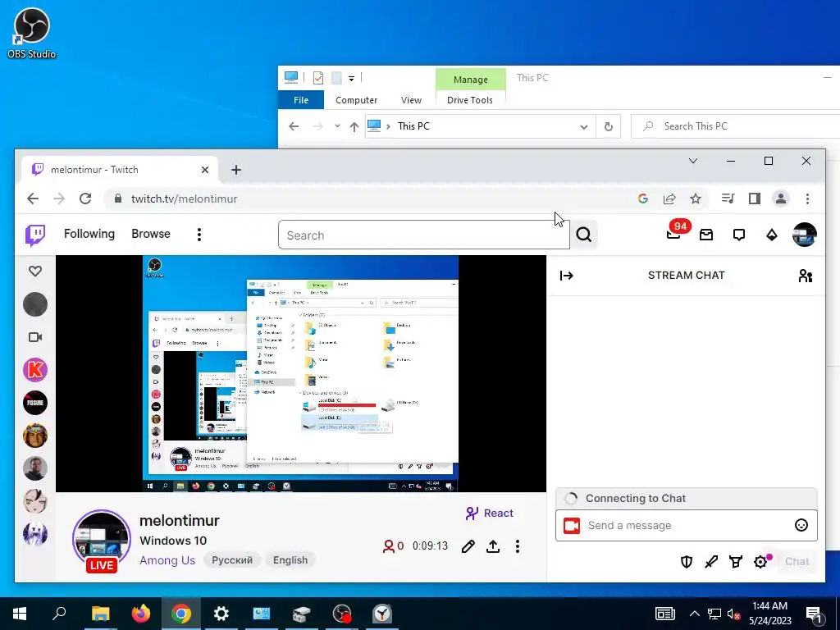Open Windows Start menu
This screenshot has height=630, width=840.
[20, 614]
